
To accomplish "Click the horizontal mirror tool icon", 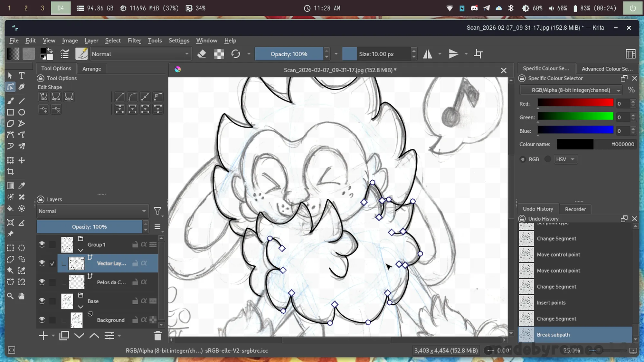I will (x=428, y=54).
